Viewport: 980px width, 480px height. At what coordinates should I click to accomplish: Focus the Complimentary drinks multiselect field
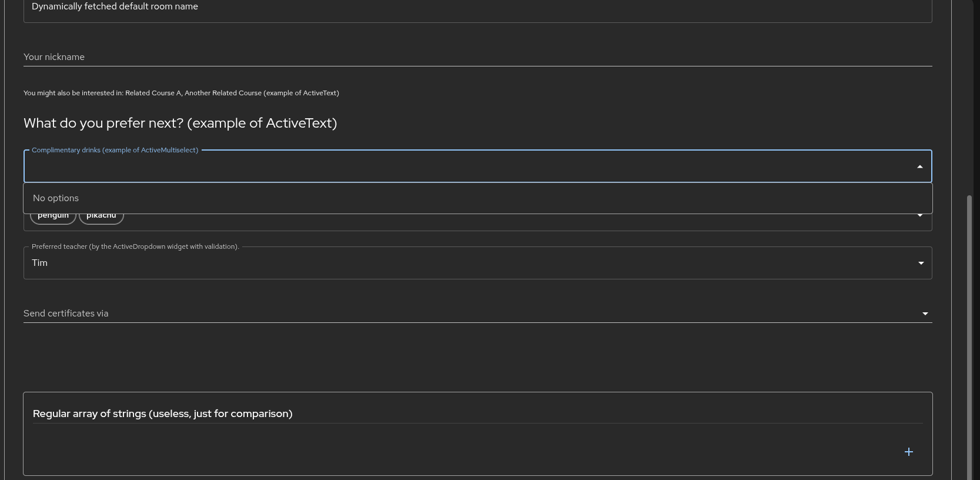tap(470, 167)
